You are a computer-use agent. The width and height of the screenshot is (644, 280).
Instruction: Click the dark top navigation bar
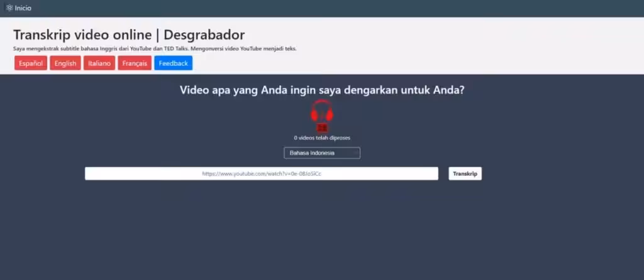pos(314,8)
